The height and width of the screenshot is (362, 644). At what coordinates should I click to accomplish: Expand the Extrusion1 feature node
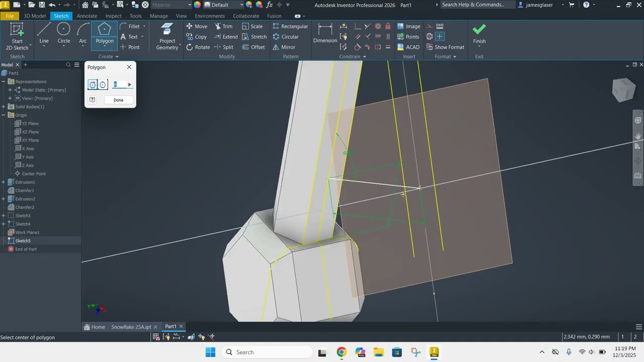4,182
